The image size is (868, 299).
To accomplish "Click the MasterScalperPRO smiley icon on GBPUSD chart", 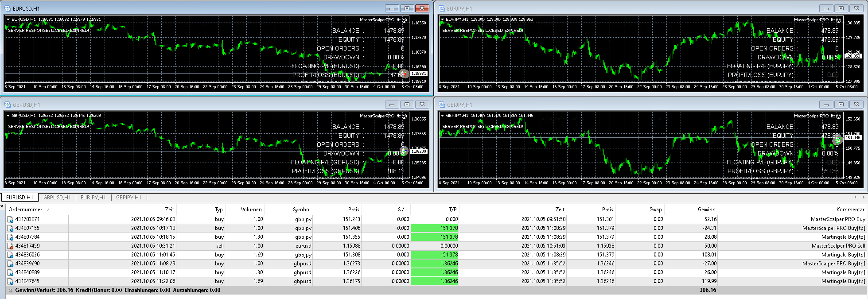I will point(404,116).
